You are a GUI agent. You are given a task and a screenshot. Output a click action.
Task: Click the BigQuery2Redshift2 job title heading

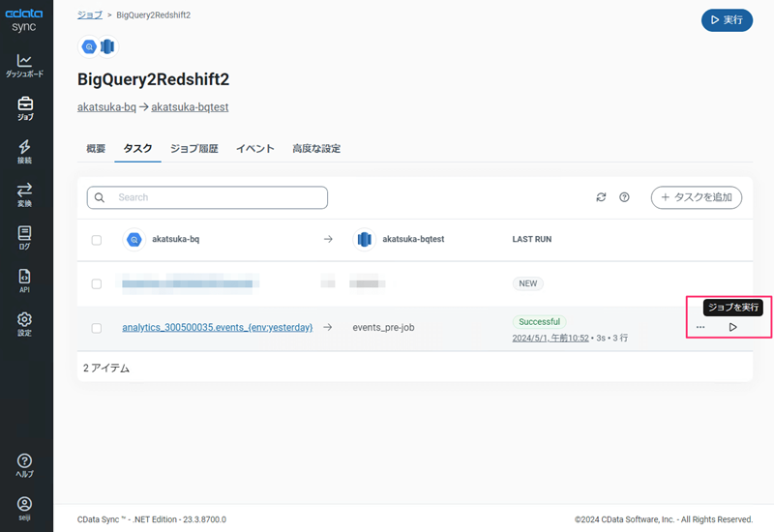click(x=153, y=79)
